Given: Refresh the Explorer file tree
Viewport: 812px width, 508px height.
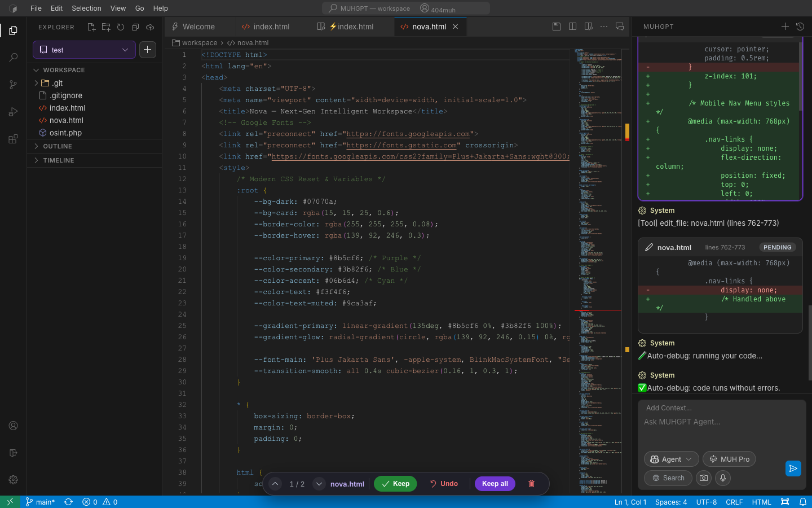Looking at the screenshot, I should (121, 27).
